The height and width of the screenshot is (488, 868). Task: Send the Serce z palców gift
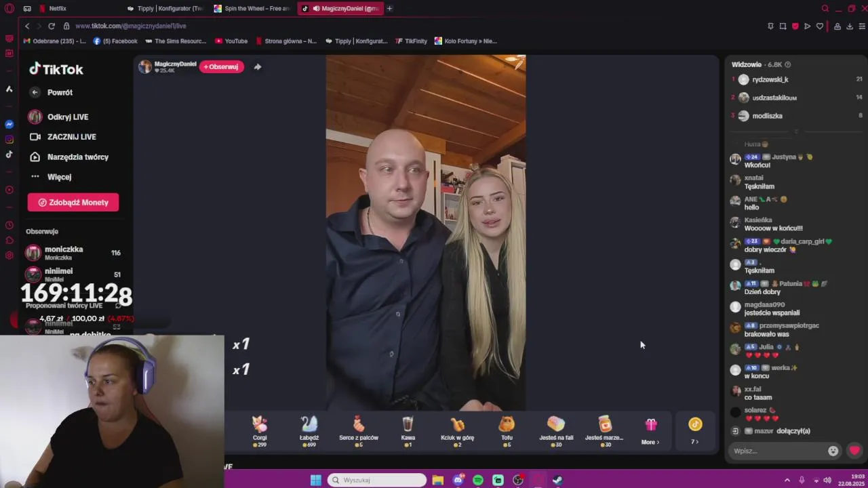(x=359, y=431)
